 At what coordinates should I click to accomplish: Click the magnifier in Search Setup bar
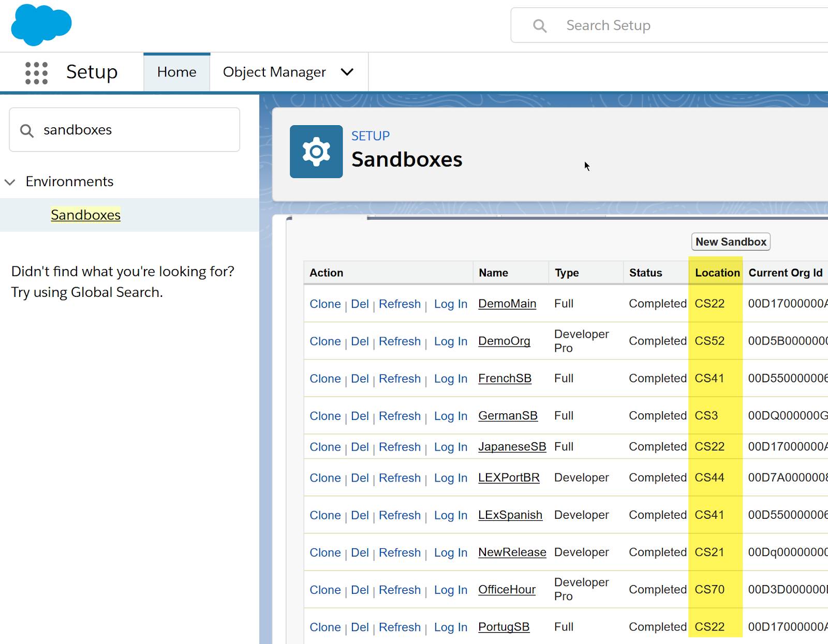540,25
